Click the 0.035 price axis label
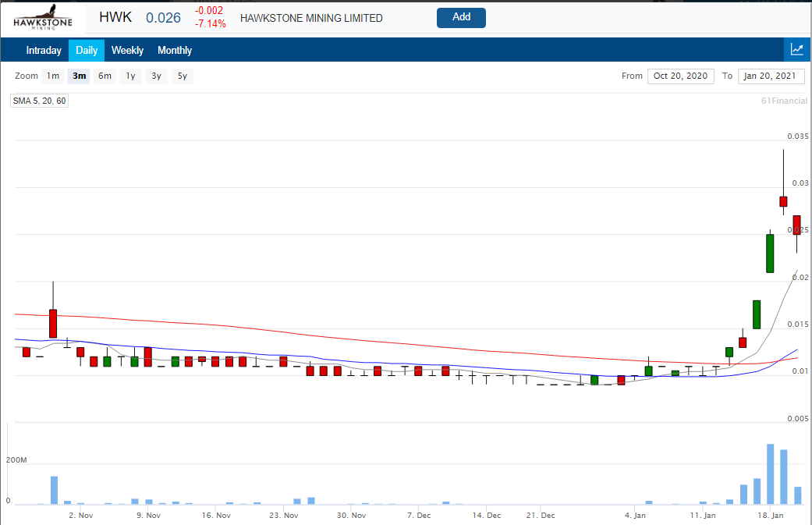 click(x=797, y=137)
